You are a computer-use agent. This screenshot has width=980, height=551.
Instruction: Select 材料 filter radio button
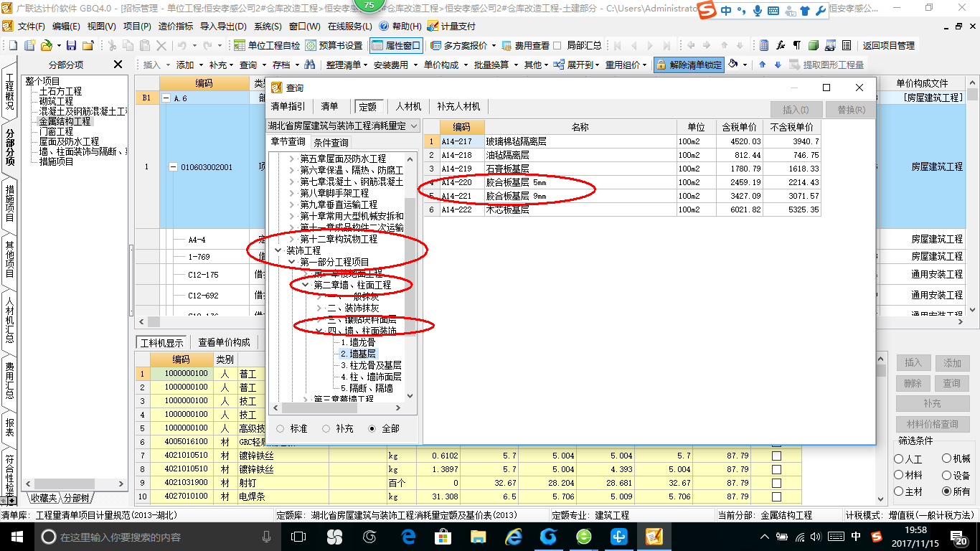click(x=899, y=475)
